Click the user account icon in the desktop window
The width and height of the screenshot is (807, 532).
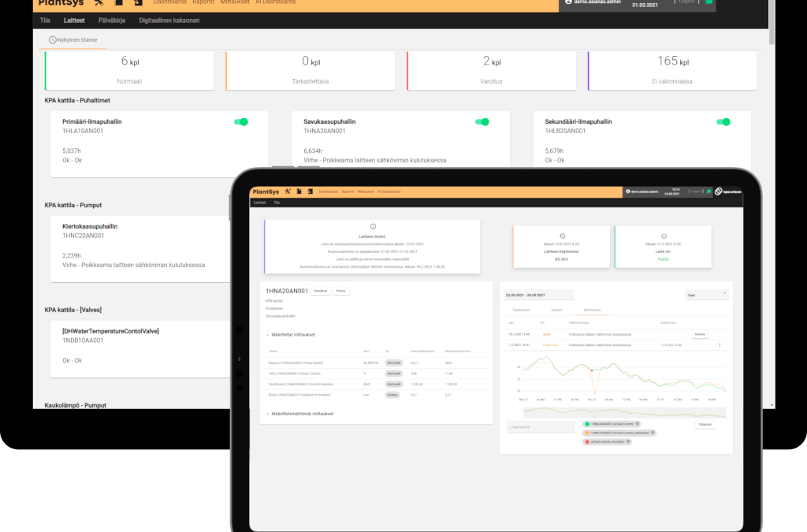568,2
